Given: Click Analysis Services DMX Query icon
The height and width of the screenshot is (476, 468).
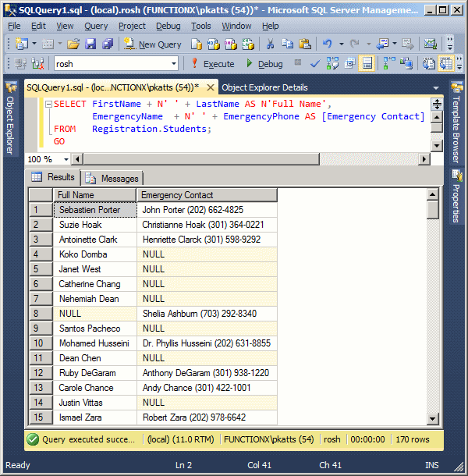Looking at the screenshot, I should coord(231,44).
